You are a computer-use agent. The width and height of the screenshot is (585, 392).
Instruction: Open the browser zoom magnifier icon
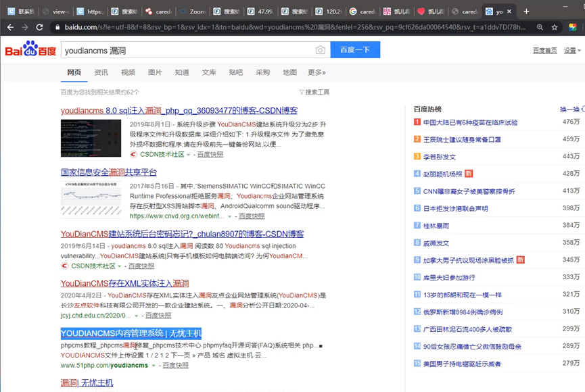(540, 27)
